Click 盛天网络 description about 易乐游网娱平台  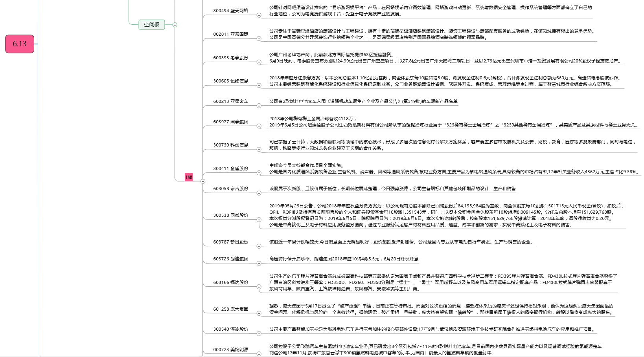[x=431, y=11]
